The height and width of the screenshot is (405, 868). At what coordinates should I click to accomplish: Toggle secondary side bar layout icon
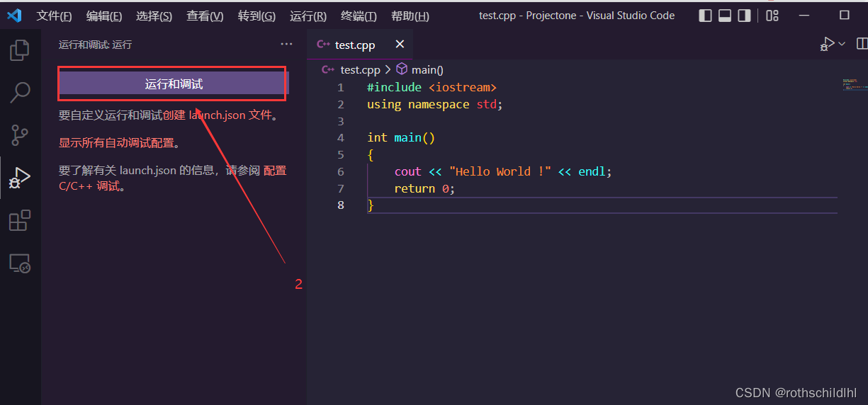point(744,16)
